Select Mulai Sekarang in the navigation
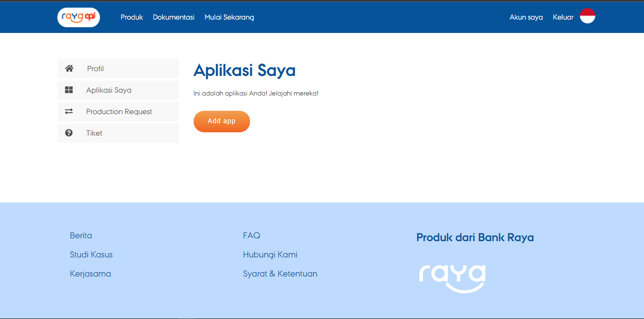This screenshot has width=644, height=319. 229,17
